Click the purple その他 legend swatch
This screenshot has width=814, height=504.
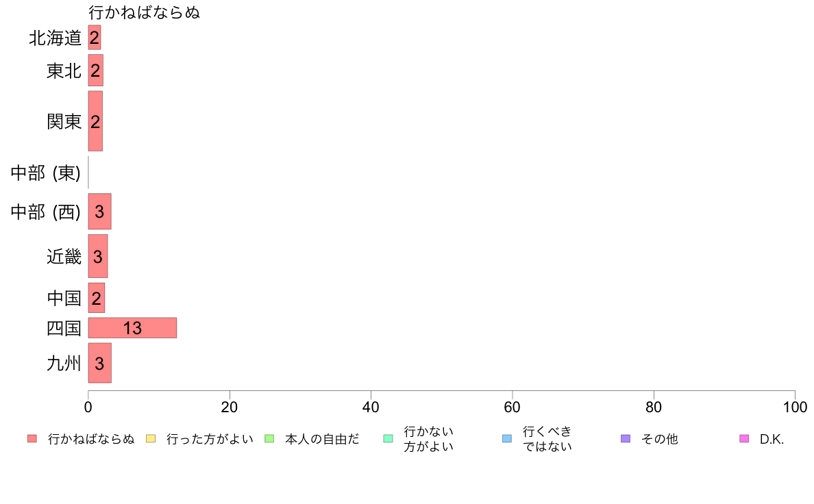coord(626,438)
